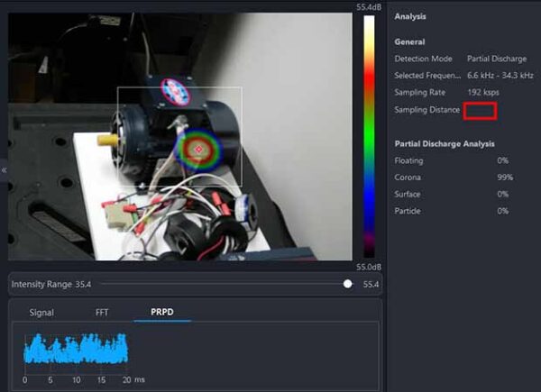Click the rainbow acoustic hotspot on motor

click(x=197, y=150)
